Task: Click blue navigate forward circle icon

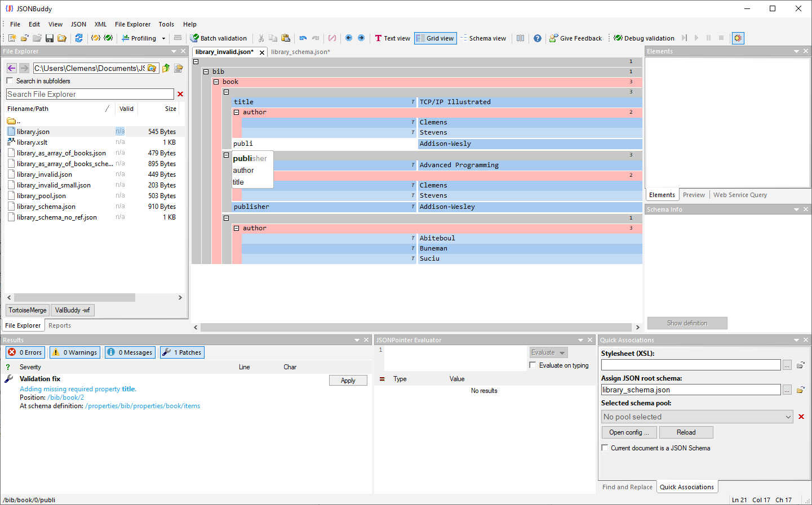Action: click(x=361, y=38)
